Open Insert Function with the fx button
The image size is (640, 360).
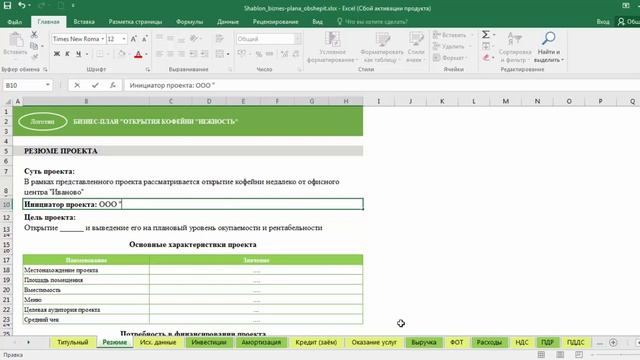click(x=113, y=85)
